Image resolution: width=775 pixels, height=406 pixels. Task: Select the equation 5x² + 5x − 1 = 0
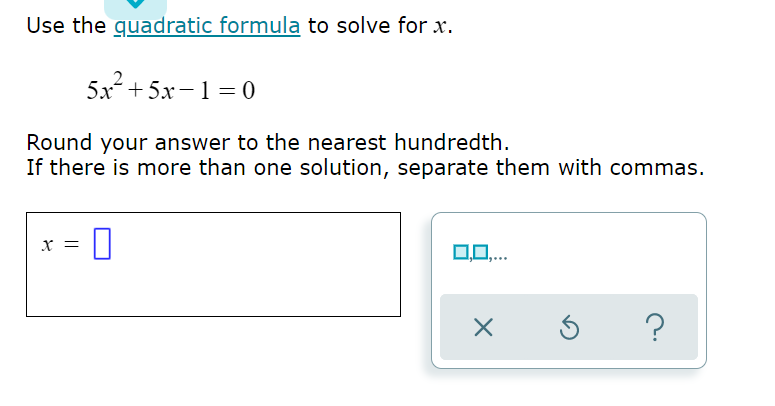click(171, 87)
